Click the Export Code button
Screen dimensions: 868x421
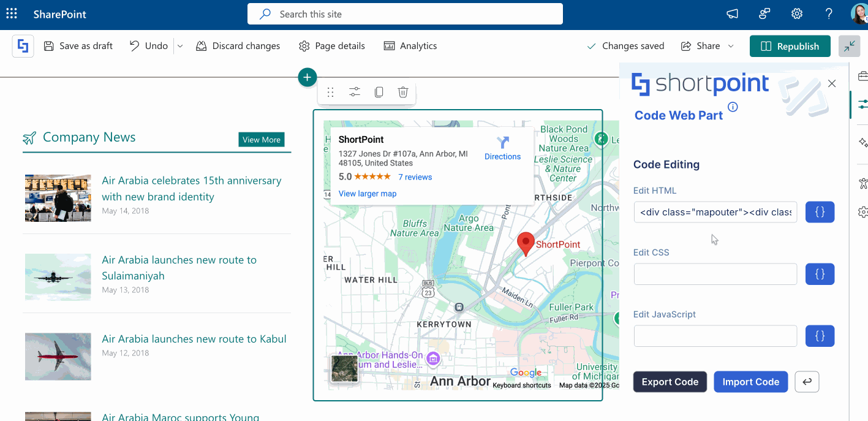pyautogui.click(x=670, y=382)
